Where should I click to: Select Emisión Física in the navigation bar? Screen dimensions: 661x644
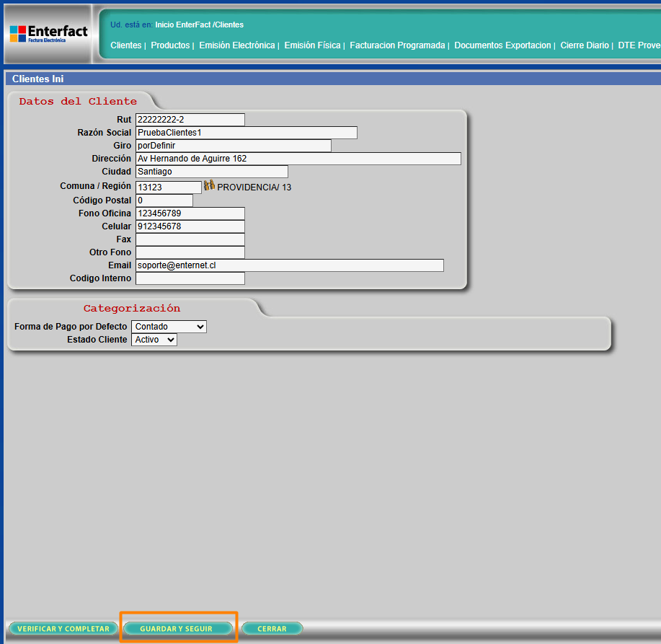click(312, 45)
